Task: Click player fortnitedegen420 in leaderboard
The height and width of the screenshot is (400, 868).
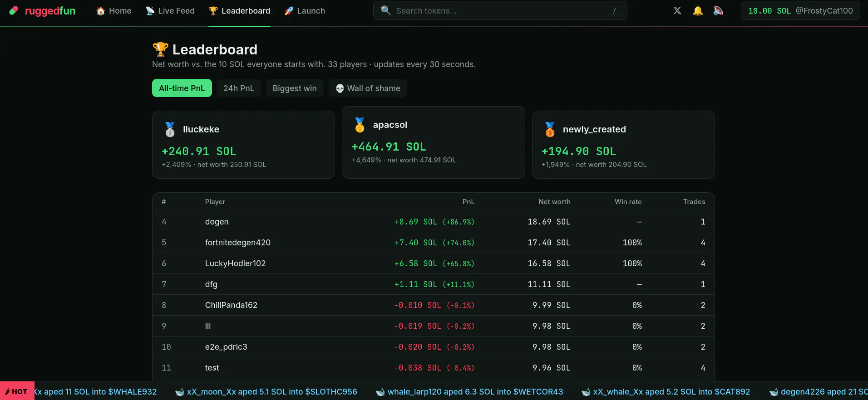Action: pos(237,243)
